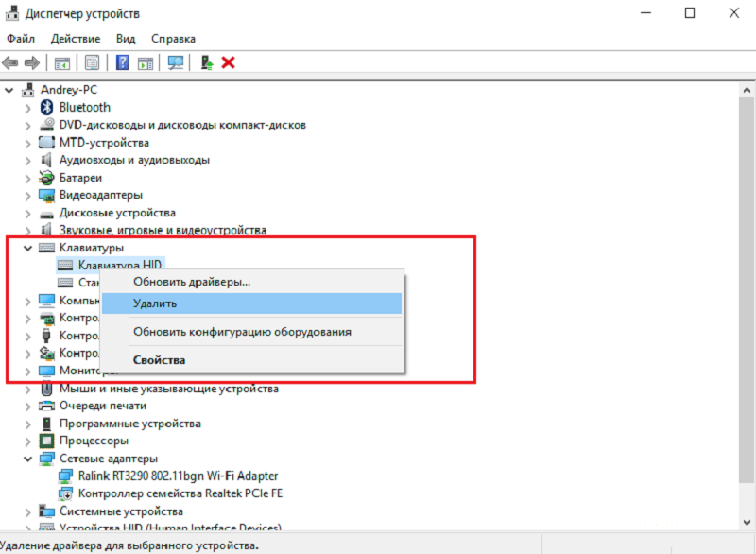Select the Очереди печати label
Screen dimensions: 756x554
(x=103, y=406)
